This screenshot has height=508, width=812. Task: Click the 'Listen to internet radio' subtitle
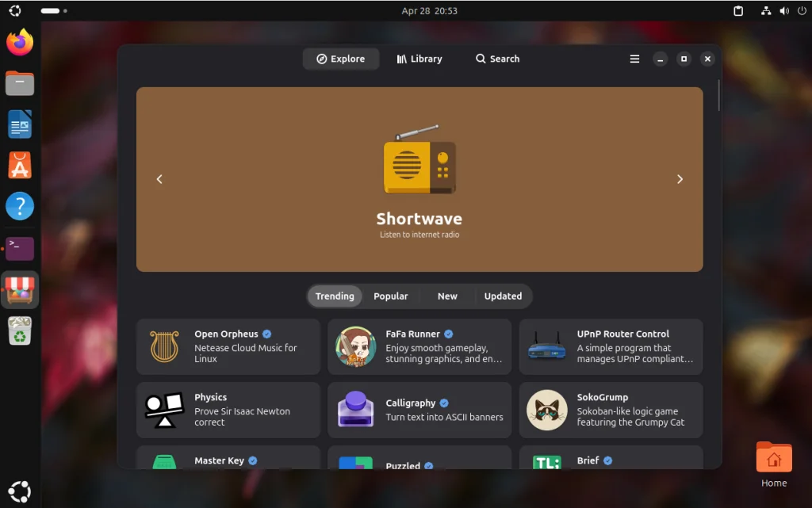[x=419, y=235]
